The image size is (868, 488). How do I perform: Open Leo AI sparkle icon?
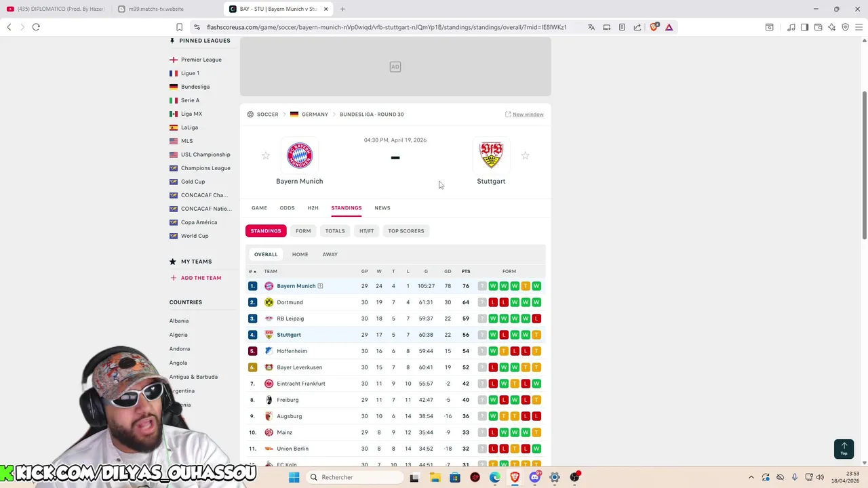(832, 27)
